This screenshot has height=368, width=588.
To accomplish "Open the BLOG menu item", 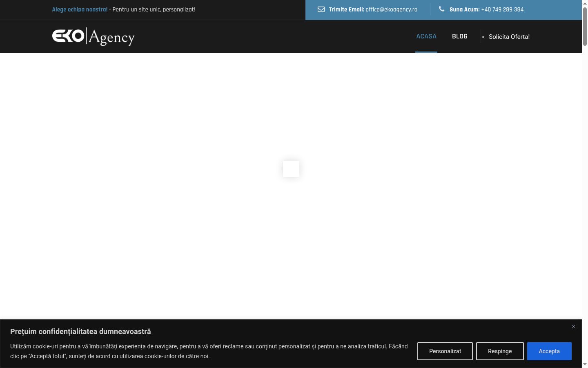I will (460, 36).
